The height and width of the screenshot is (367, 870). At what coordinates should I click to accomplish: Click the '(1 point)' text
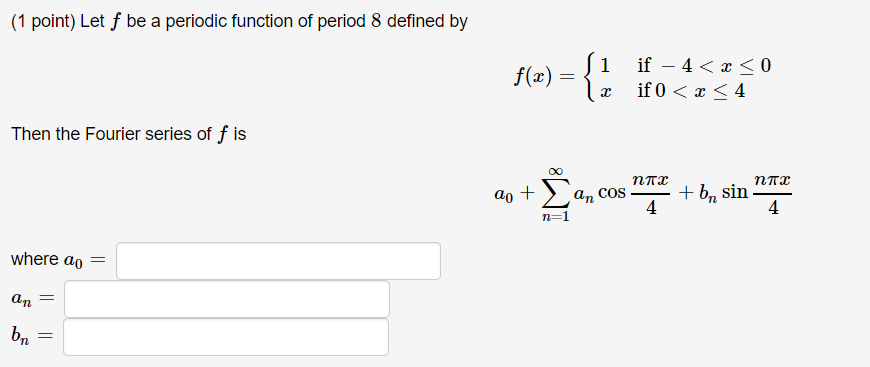pos(43,22)
